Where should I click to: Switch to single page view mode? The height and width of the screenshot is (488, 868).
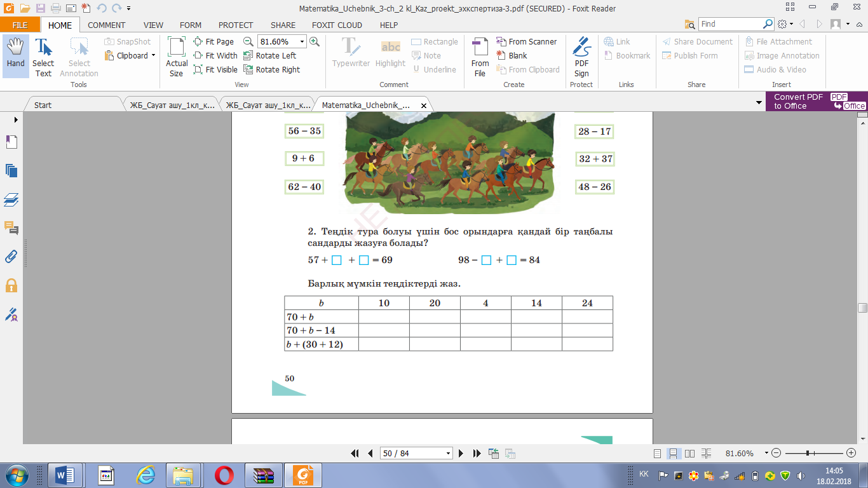(x=658, y=454)
